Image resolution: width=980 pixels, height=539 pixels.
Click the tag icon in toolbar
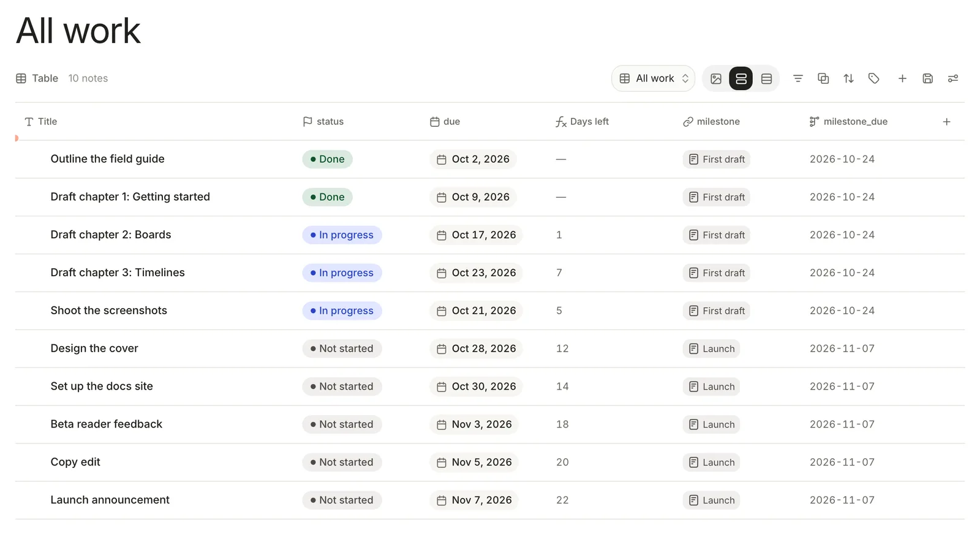click(874, 78)
